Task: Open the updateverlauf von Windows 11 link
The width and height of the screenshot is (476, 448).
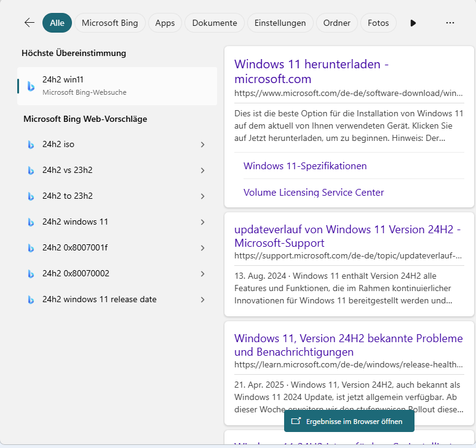Action: [x=347, y=236]
